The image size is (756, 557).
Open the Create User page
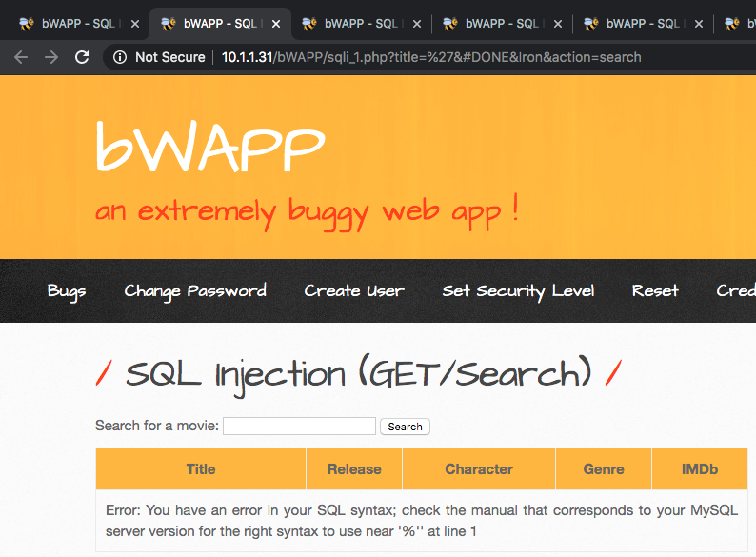click(354, 290)
